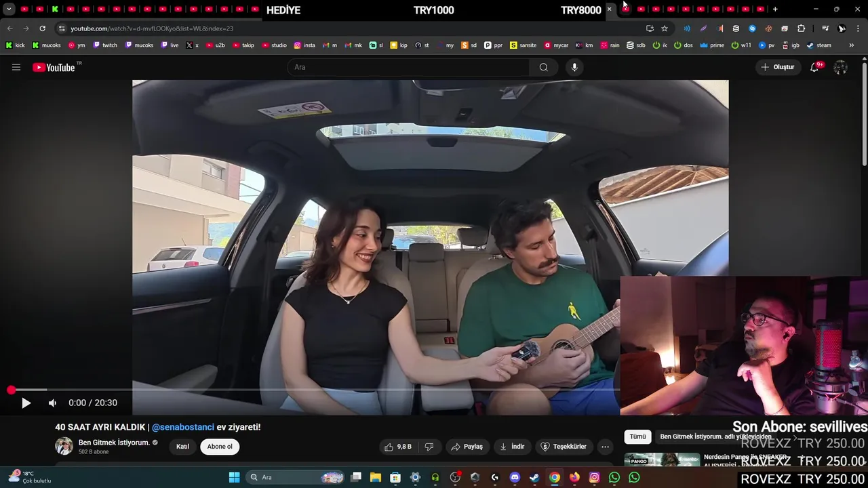Switch to the TRY1000 tab

click(433, 10)
